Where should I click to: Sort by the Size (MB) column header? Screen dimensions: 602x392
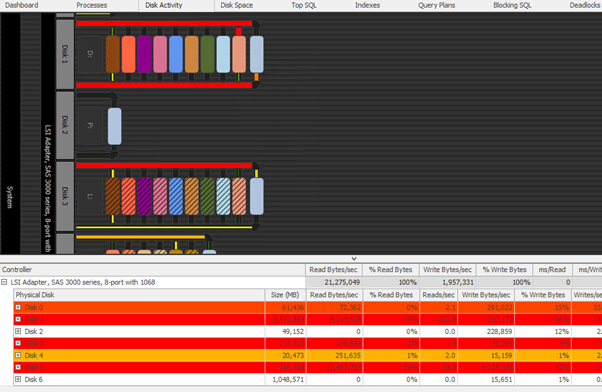[x=285, y=295]
